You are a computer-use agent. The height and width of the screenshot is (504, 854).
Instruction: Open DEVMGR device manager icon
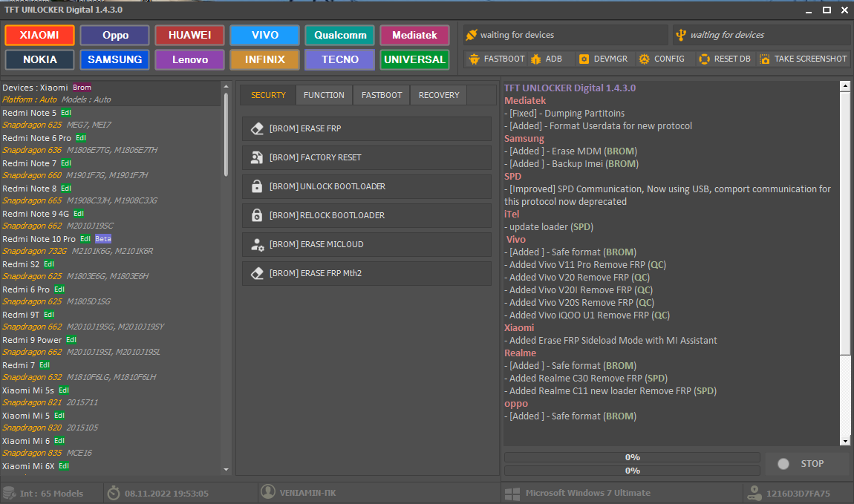pyautogui.click(x=584, y=59)
